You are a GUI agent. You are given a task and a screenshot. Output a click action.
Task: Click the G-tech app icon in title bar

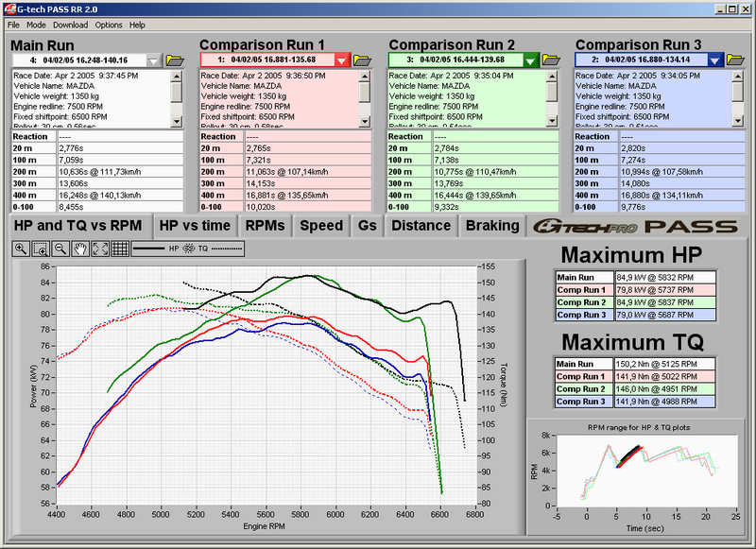[9, 9]
